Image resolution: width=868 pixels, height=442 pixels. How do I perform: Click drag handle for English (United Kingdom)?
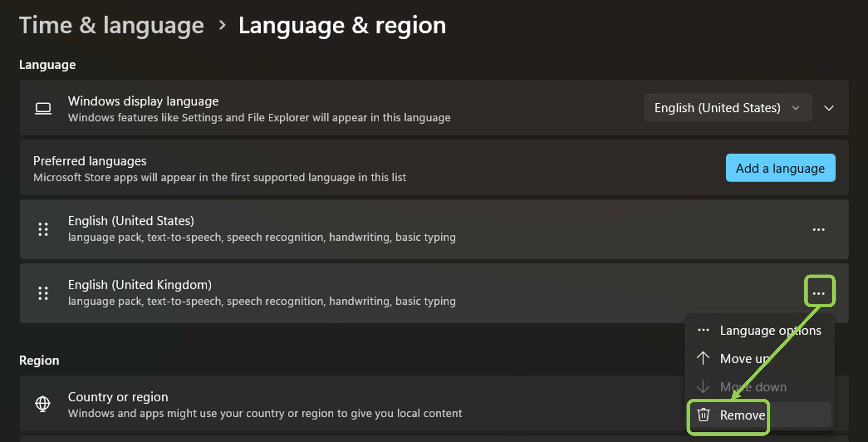[x=43, y=293]
